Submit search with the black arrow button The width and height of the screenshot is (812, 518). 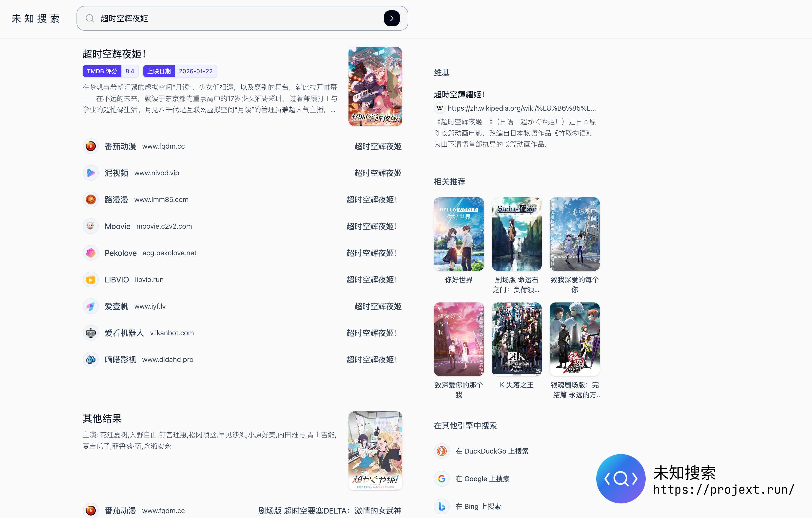click(x=391, y=18)
